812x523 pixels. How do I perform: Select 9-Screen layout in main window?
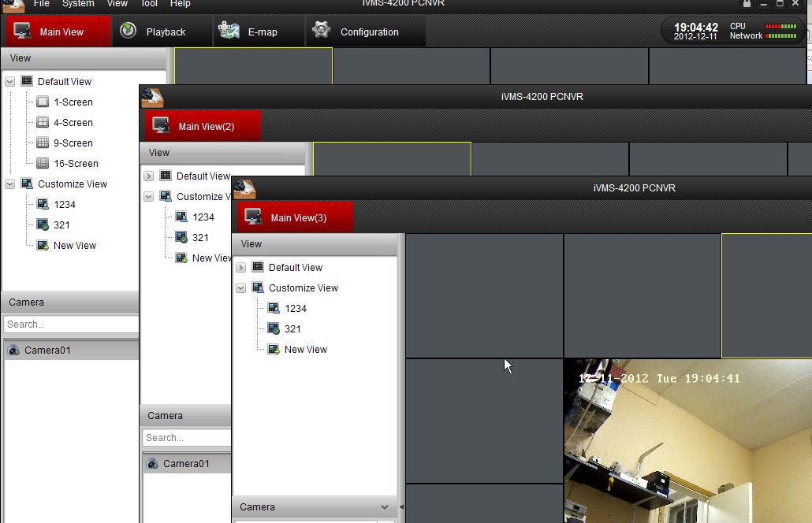coord(73,143)
